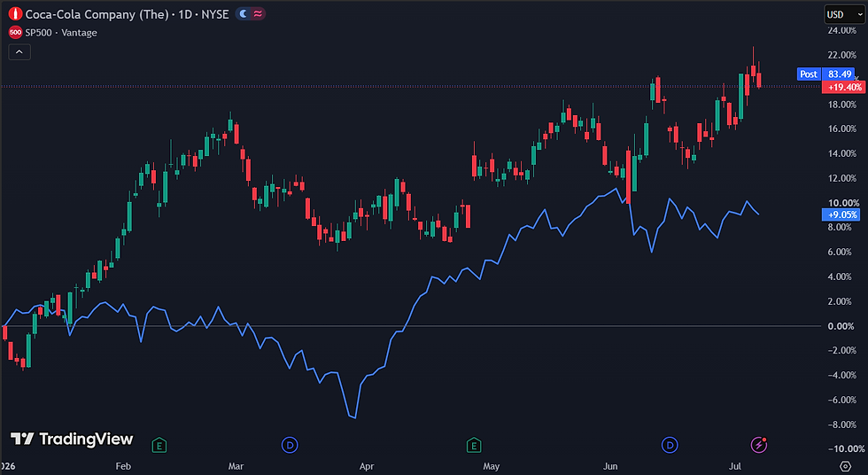This screenshot has height=475, width=868.
Task: Click the February earnings E marker
Action: (159, 445)
